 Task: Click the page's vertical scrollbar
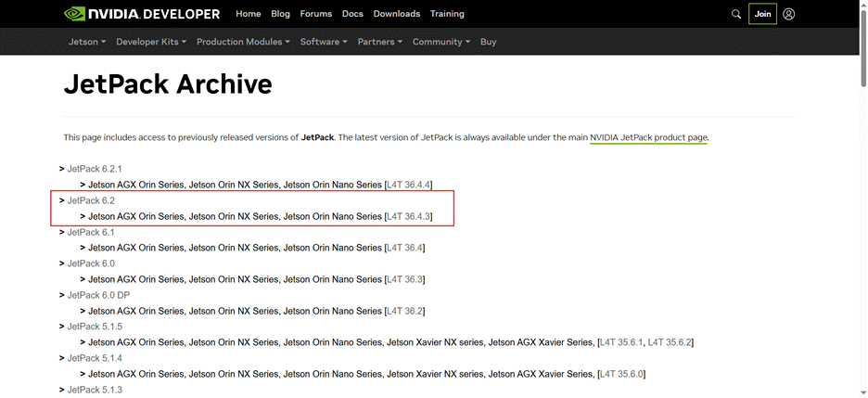[862, 186]
